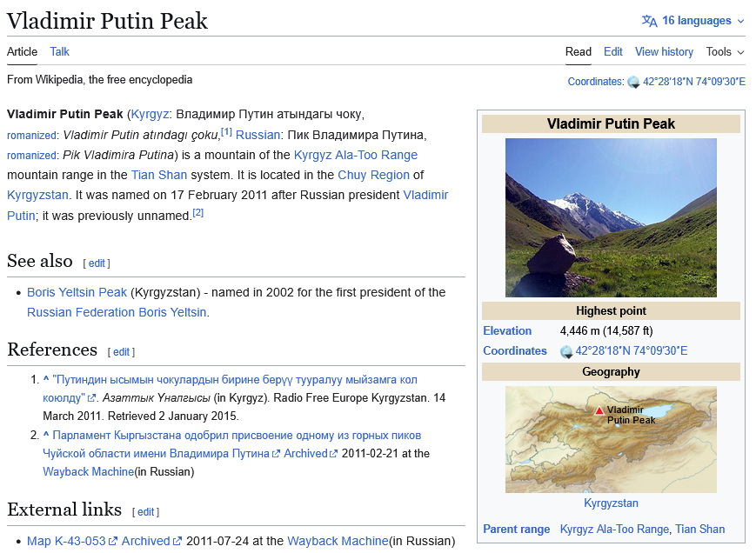Follow the Russian language link
756x553 pixels.
pos(258,135)
